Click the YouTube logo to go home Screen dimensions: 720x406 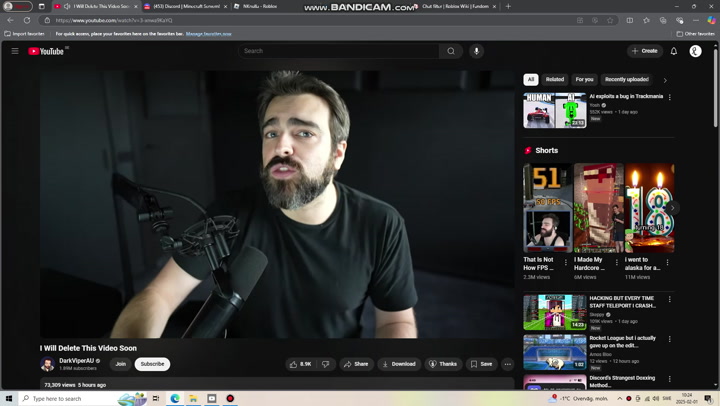pyautogui.click(x=46, y=51)
